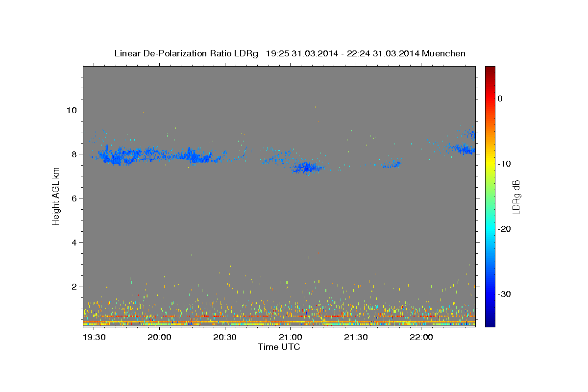Click the 22:00 time tick label
588x392 pixels.
pos(421,338)
